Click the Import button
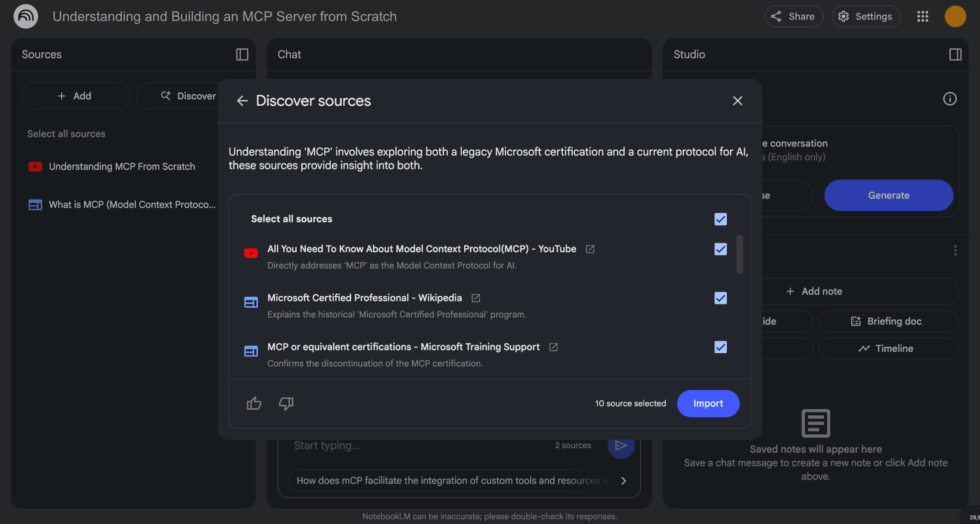The image size is (980, 524). pyautogui.click(x=708, y=403)
